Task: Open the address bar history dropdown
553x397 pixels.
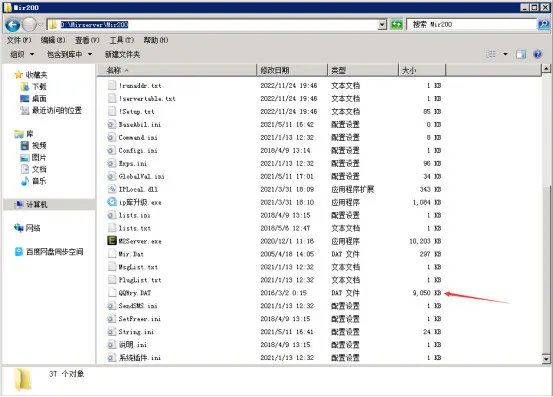Action: [382, 24]
